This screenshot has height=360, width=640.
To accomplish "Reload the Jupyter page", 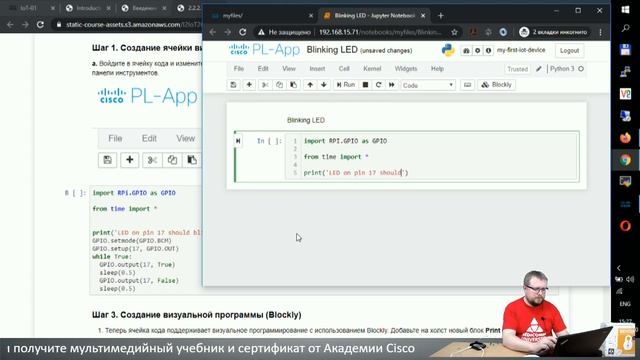I will [243, 32].
